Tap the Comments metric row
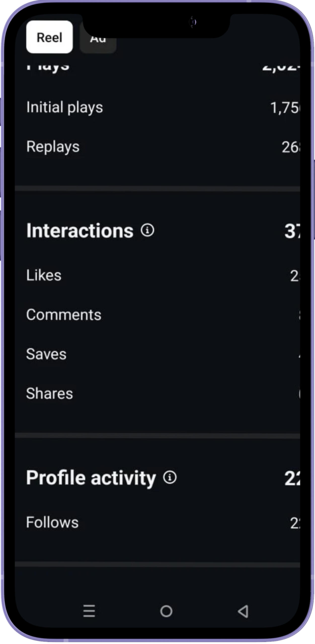The height and width of the screenshot is (644, 315). click(x=157, y=315)
